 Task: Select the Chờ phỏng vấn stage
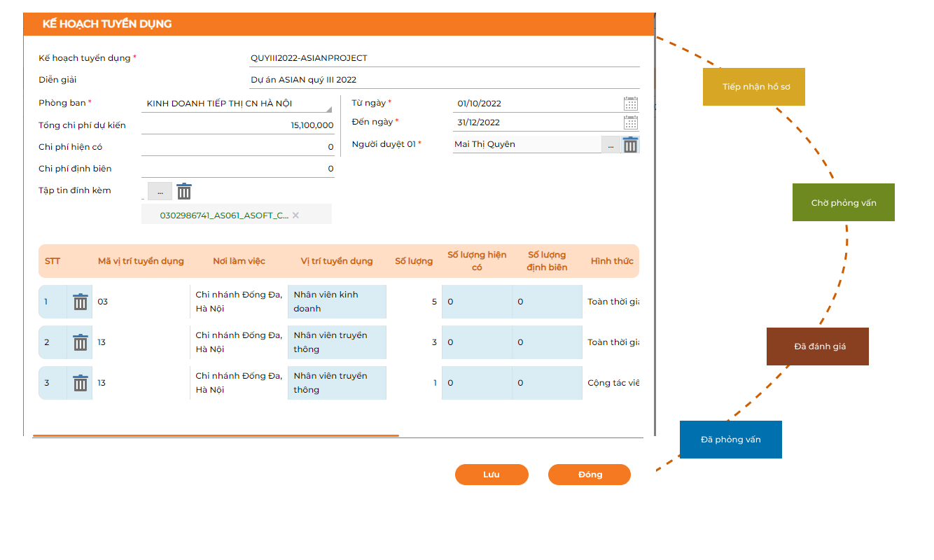(843, 202)
